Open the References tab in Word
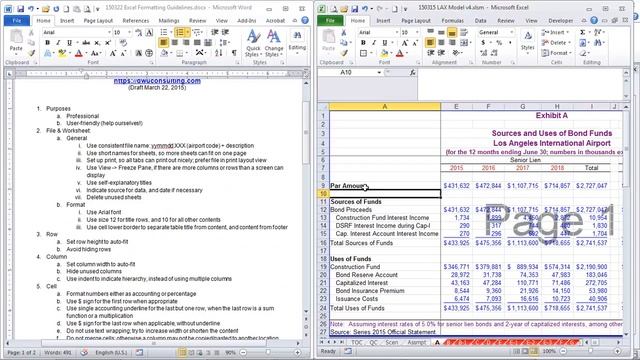This screenshot has height=360, width=640. tap(136, 20)
